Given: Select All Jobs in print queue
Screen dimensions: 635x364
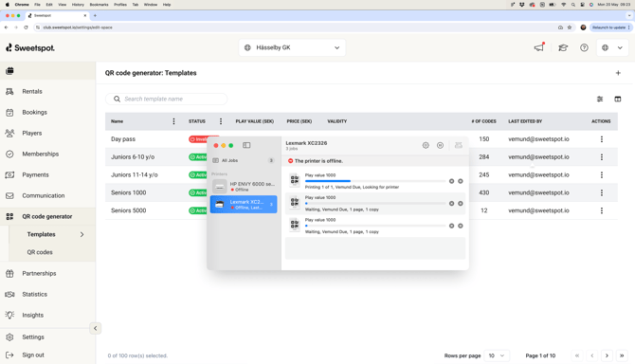Looking at the screenshot, I should click(244, 160).
